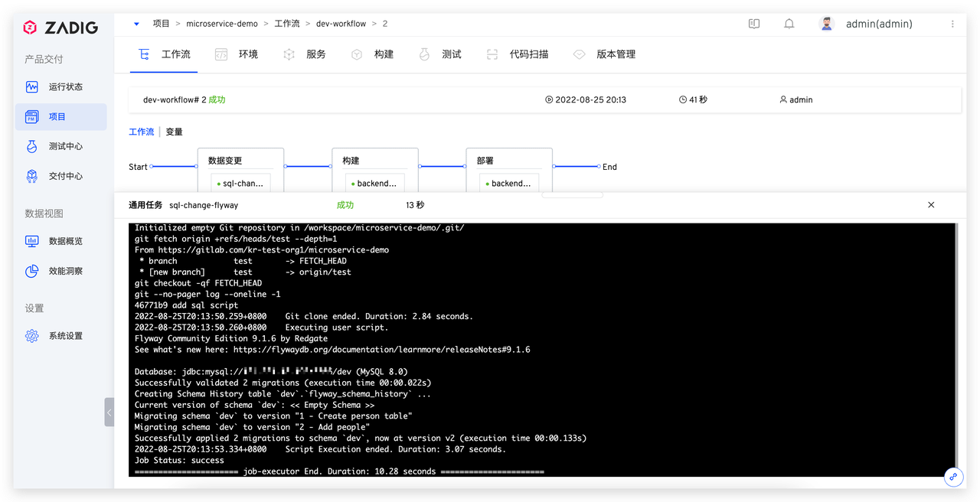Open 运行状态 in the sidebar
The height and width of the screenshot is (502, 980).
pyautogui.click(x=61, y=86)
